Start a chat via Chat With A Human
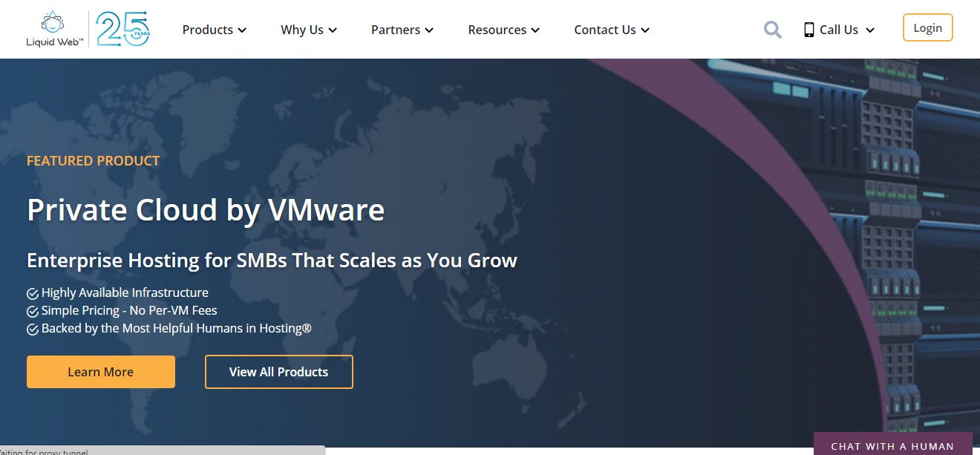This screenshot has height=455, width=980. [892, 445]
